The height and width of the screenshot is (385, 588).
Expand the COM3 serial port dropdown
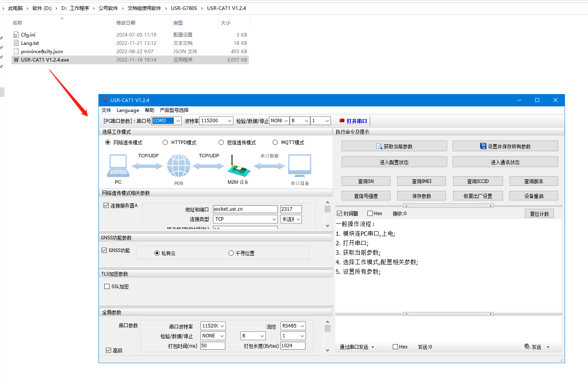coord(178,121)
